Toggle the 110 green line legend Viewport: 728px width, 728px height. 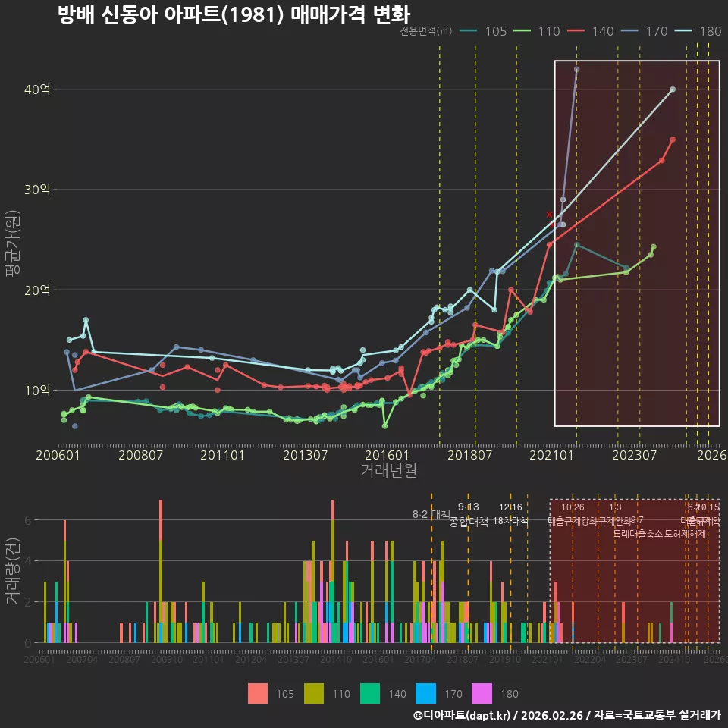click(537, 31)
